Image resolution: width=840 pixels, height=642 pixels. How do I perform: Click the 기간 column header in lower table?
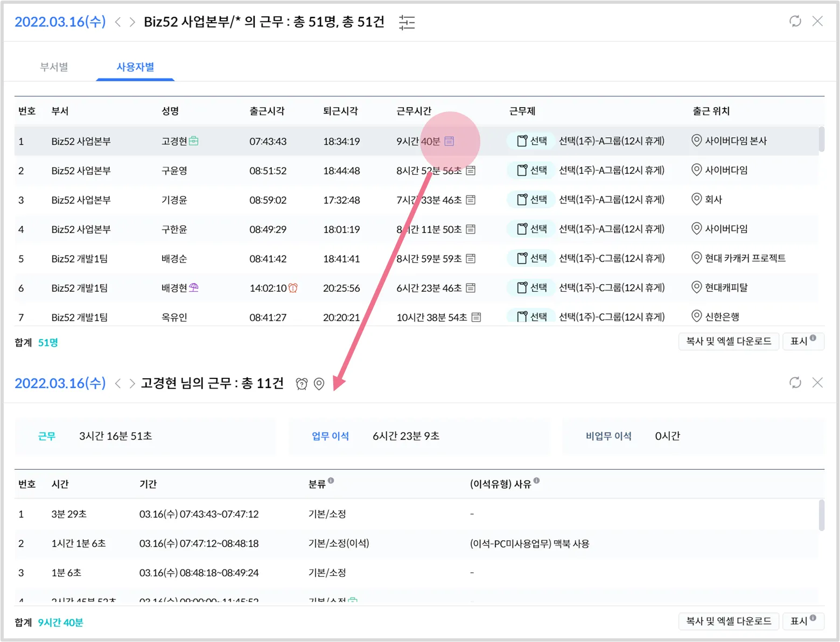[148, 484]
